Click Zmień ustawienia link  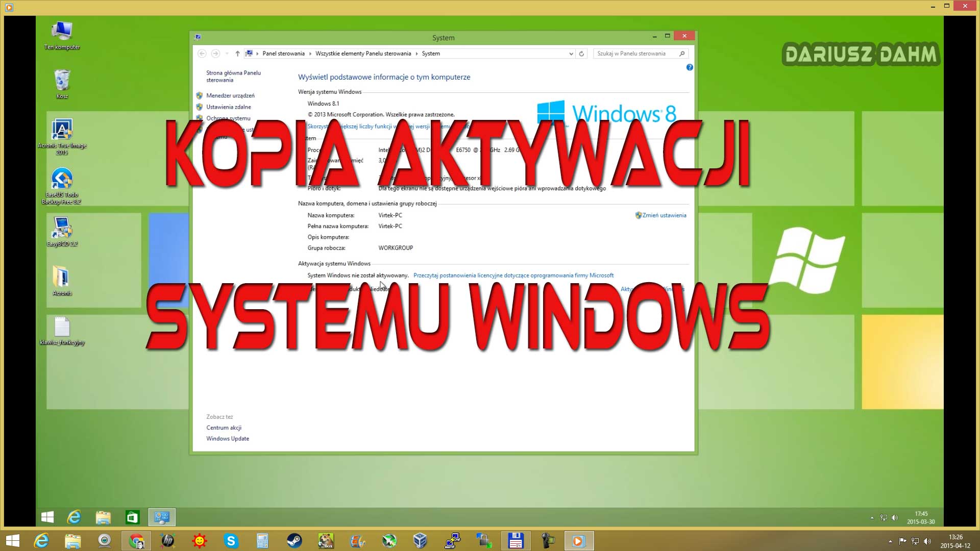tap(664, 215)
